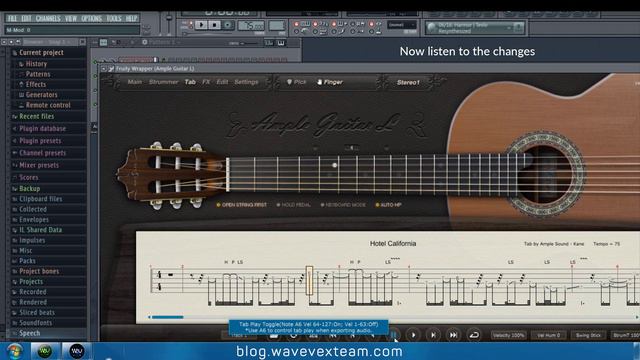
Task: Click the tempo display showing 75
Action: pos(251,26)
